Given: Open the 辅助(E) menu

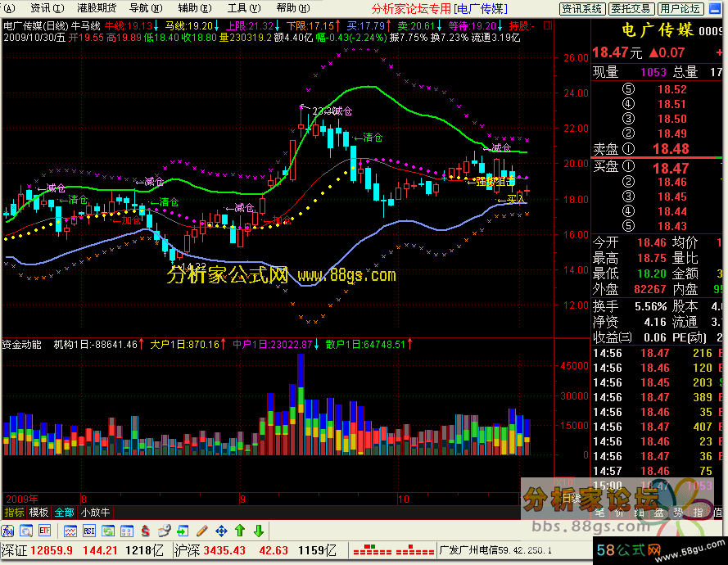Looking at the screenshot, I should tap(195, 8).
